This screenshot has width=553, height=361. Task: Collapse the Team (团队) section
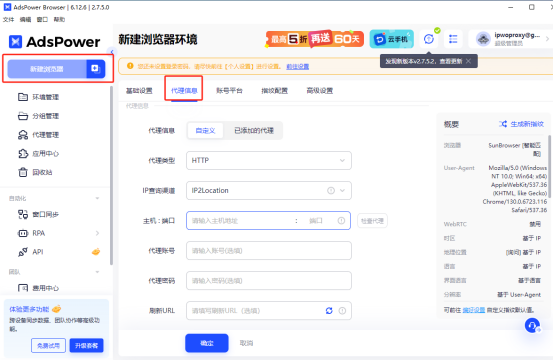click(97, 272)
